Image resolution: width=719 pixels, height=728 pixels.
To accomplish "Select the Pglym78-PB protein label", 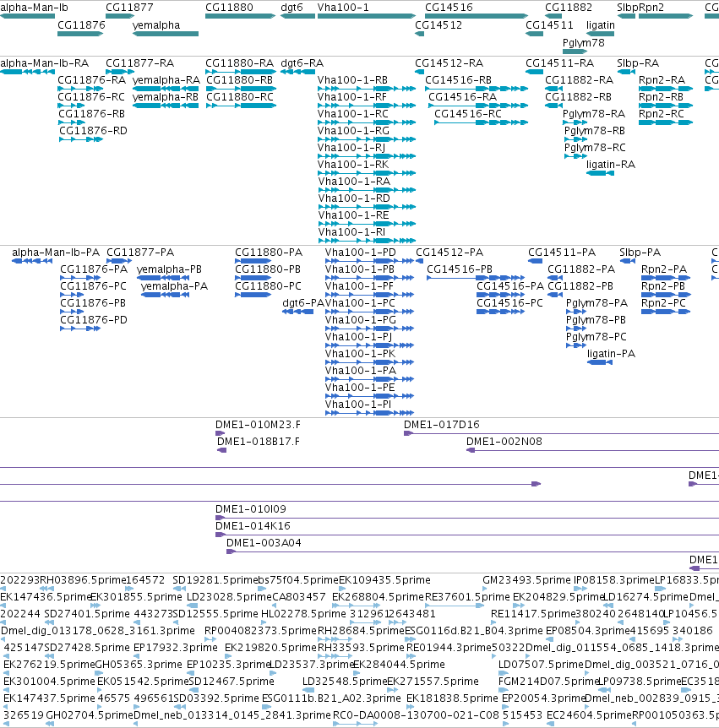I will point(596,320).
